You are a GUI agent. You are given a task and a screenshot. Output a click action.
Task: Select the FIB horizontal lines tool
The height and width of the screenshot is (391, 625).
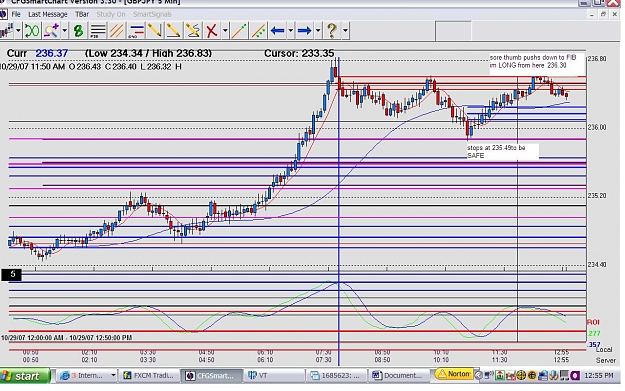97,31
